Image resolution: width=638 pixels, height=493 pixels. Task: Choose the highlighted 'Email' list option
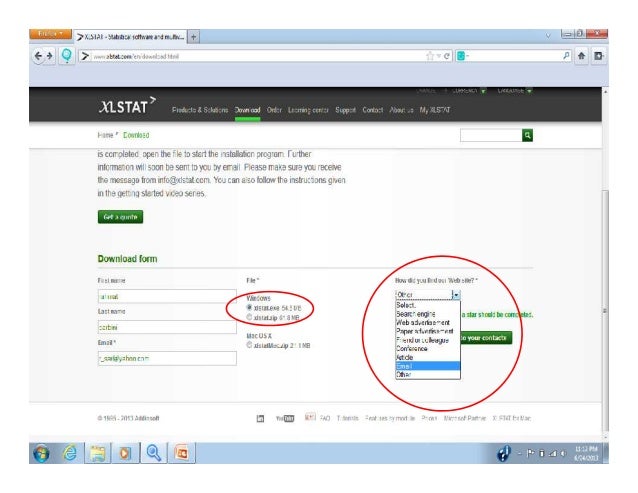coord(428,366)
